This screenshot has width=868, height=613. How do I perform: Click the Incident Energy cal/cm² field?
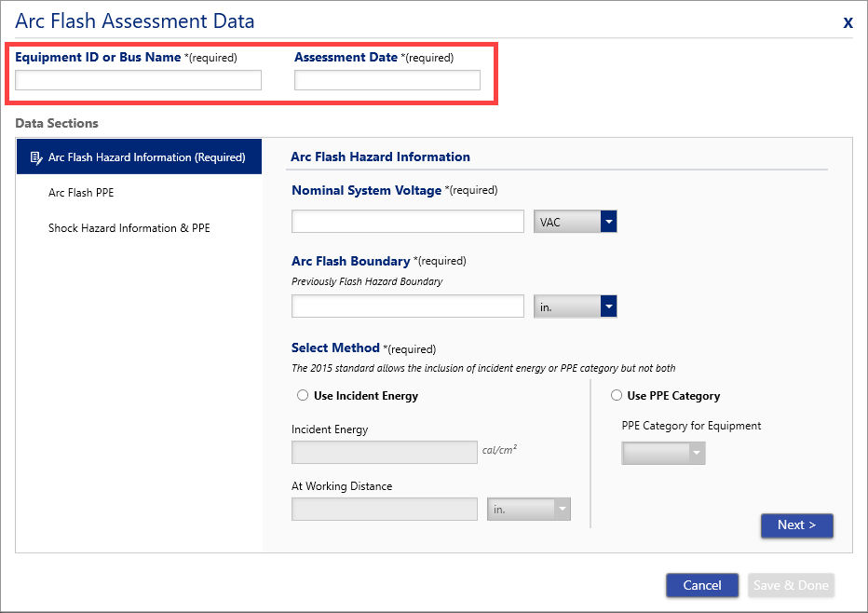click(385, 453)
